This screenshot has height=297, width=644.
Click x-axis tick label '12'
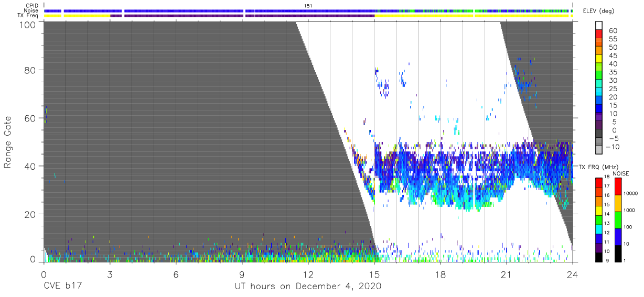click(308, 273)
